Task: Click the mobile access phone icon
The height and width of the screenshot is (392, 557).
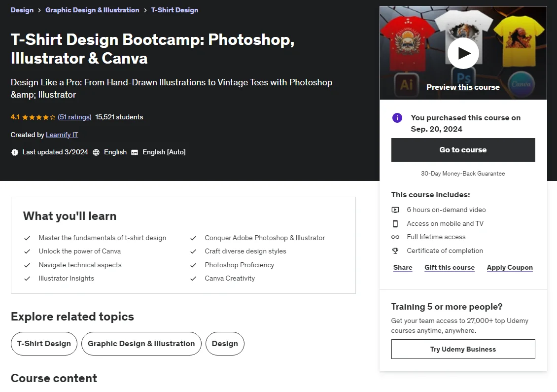Action: tap(395, 223)
